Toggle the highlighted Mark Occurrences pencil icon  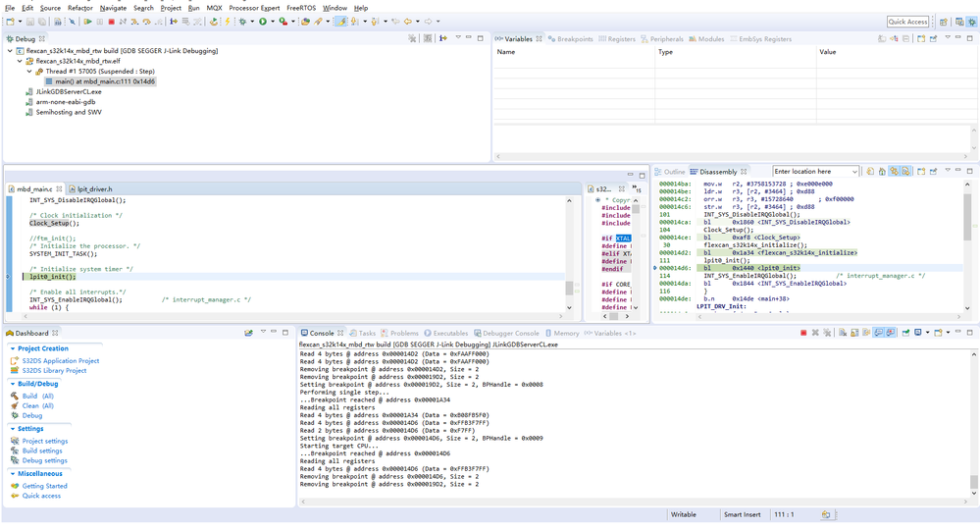pyautogui.click(x=340, y=22)
